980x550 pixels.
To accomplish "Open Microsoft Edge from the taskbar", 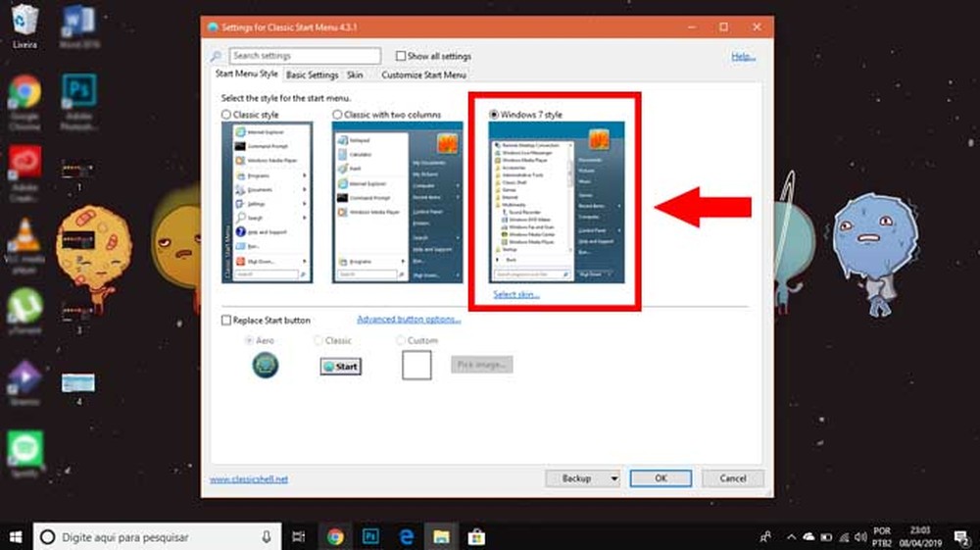I will pos(407,537).
